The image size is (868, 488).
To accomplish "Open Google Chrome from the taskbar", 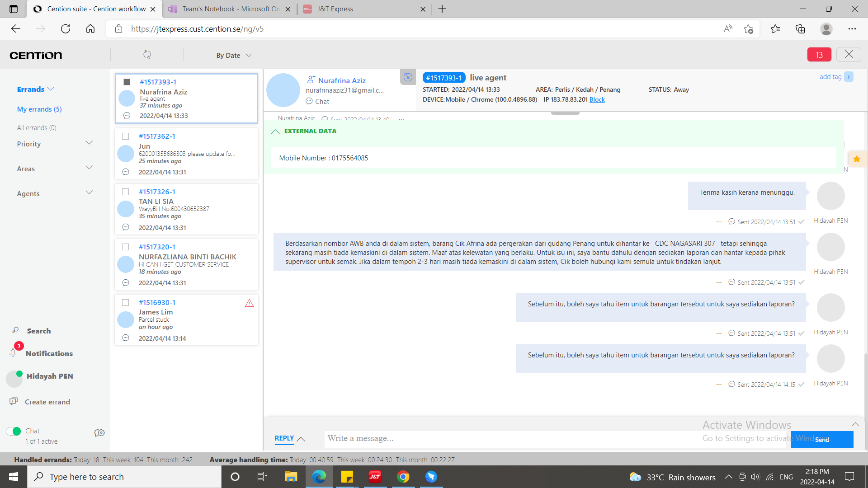I will point(403,477).
